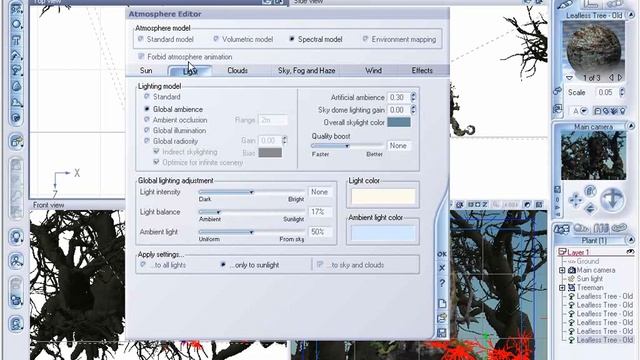The width and height of the screenshot is (640, 360).
Task: Click the Overall skylight color swatch
Action: [x=399, y=122]
